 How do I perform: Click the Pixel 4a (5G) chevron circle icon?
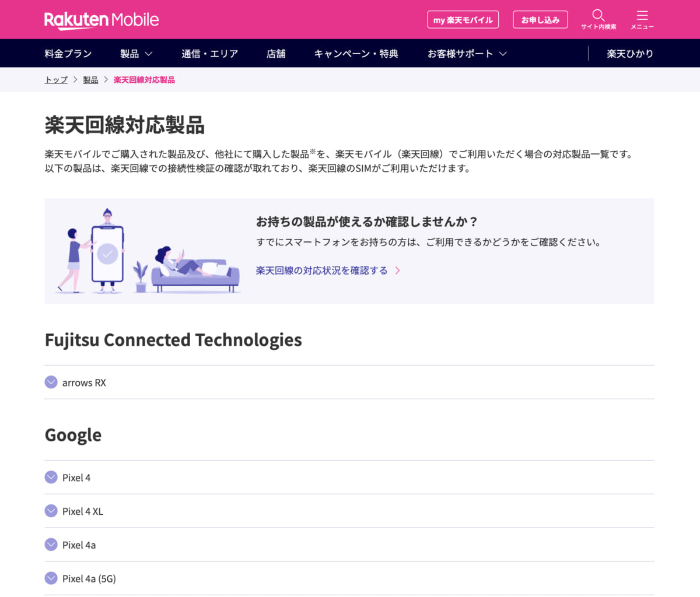51,578
